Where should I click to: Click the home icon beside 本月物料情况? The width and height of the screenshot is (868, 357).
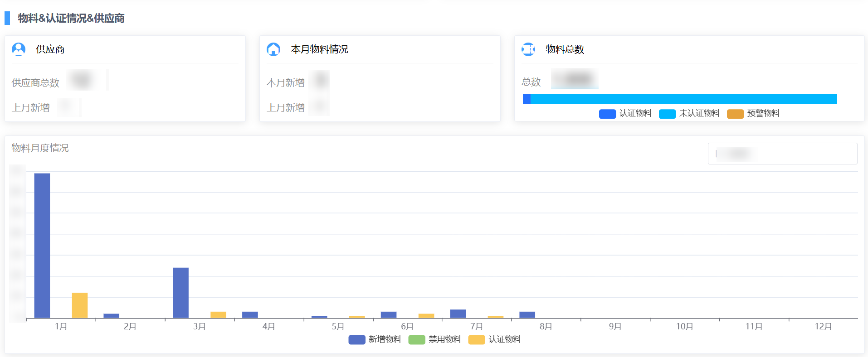[273, 49]
